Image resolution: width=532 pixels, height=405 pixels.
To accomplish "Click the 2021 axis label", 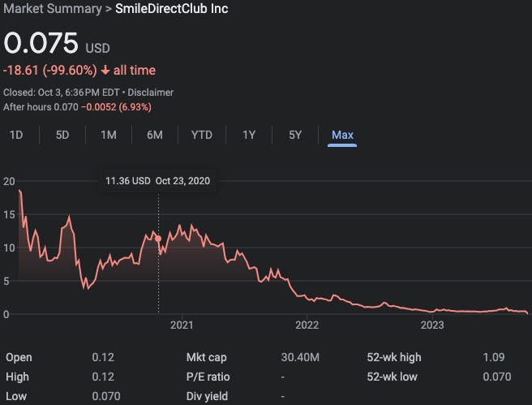I will [x=182, y=325].
